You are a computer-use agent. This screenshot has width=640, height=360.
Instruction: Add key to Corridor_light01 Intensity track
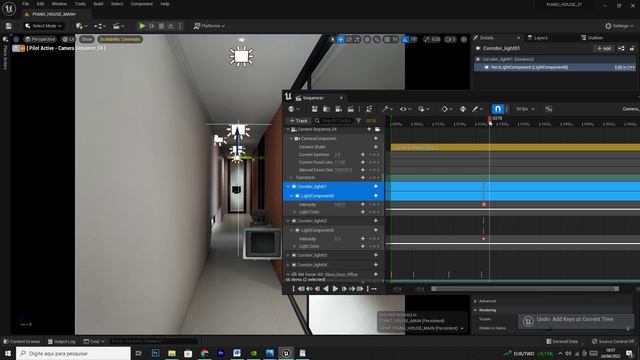click(362, 204)
